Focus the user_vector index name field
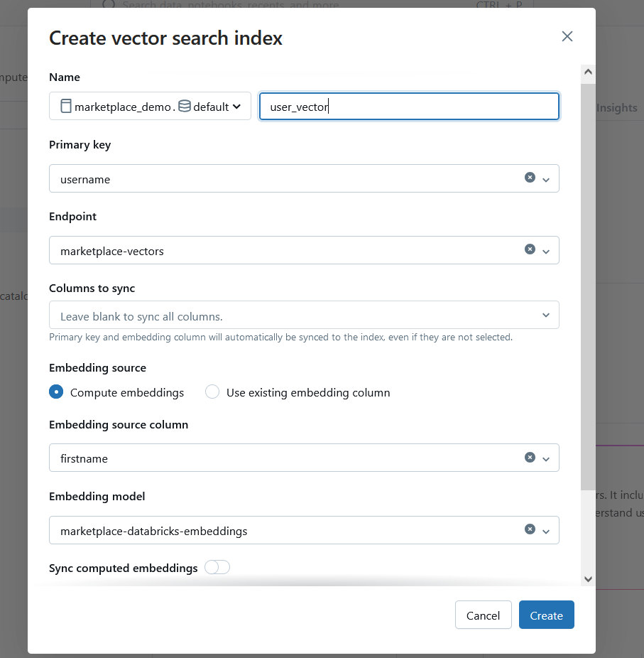The height and width of the screenshot is (658, 644). pos(409,107)
